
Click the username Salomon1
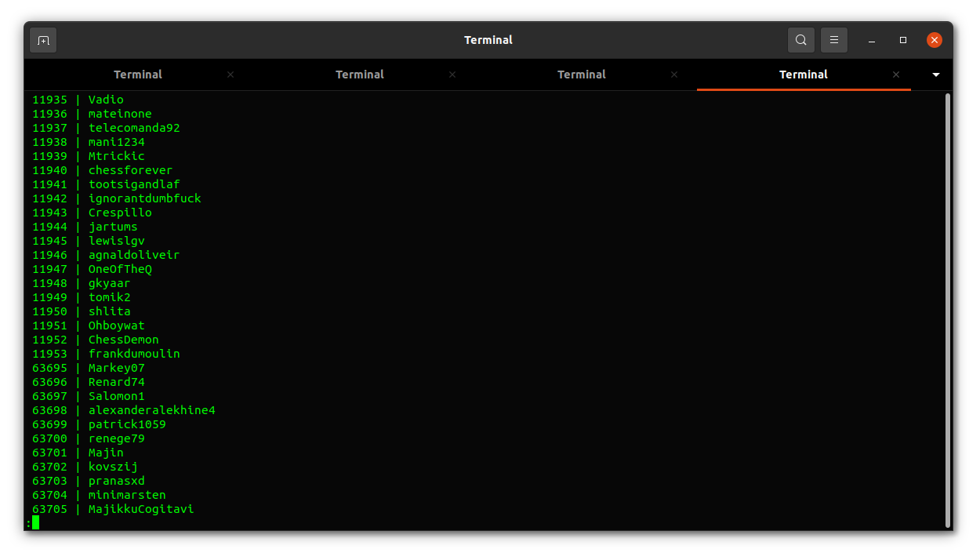pyautogui.click(x=117, y=396)
